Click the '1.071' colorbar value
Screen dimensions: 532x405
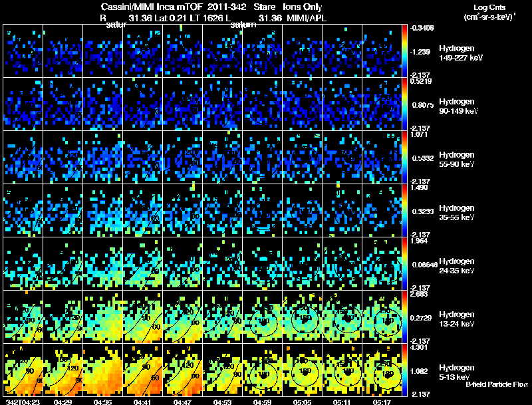(x=419, y=134)
